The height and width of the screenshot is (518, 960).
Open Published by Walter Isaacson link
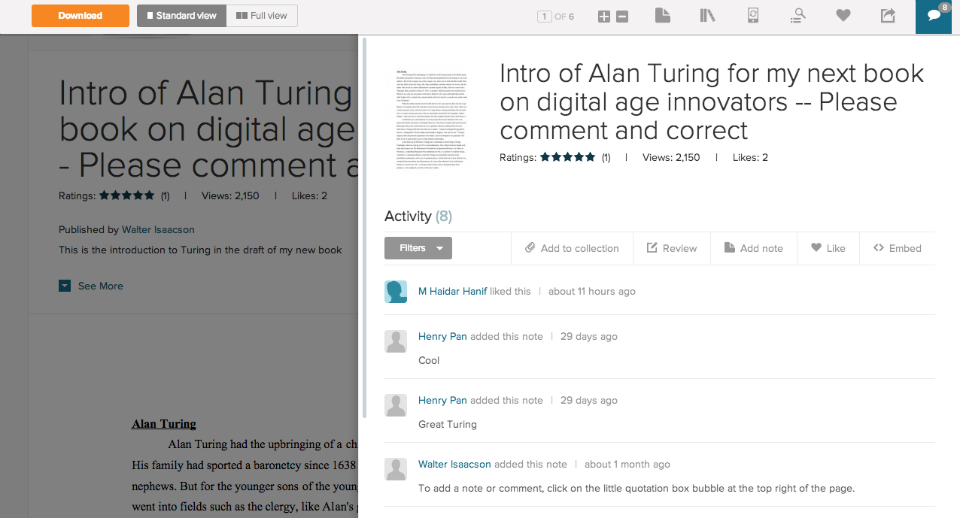[158, 230]
